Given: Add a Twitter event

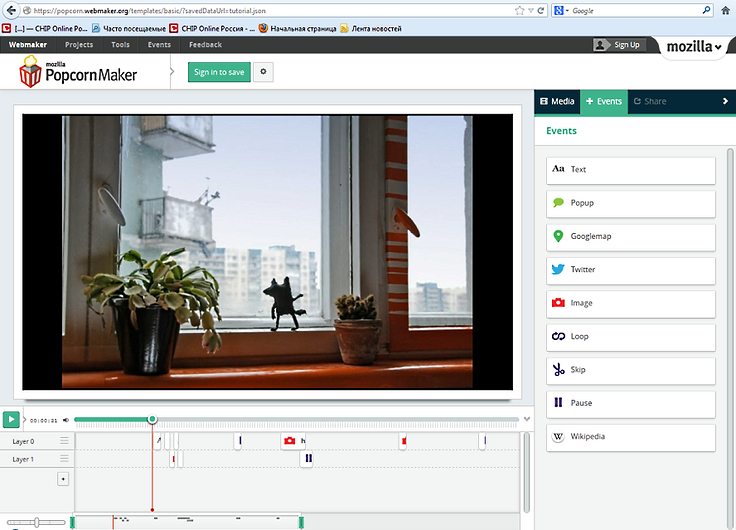Looking at the screenshot, I should [x=631, y=270].
